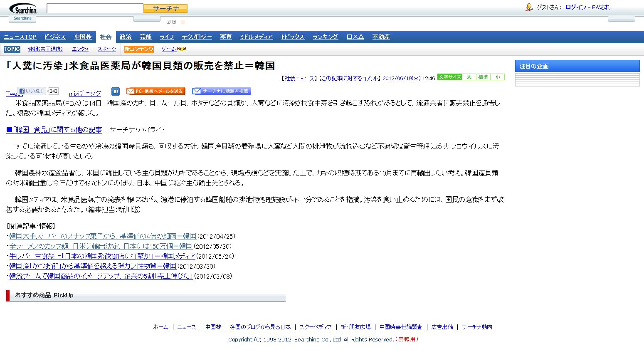Click the Hatena bookmark B! icon
Image resolution: width=644 pixels, height=351 pixels.
(x=116, y=91)
